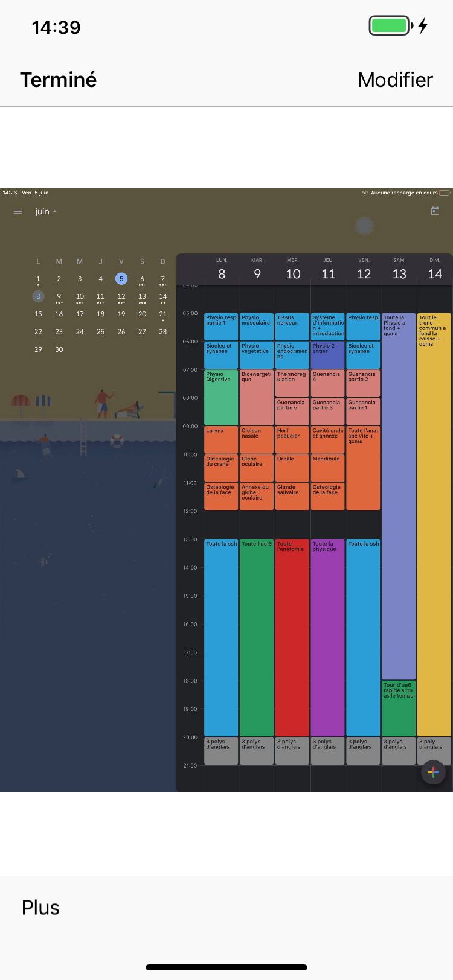The width and height of the screenshot is (453, 980).
Task: Open Saturday's Toute la Physio a fond event
Action: [x=399, y=496]
